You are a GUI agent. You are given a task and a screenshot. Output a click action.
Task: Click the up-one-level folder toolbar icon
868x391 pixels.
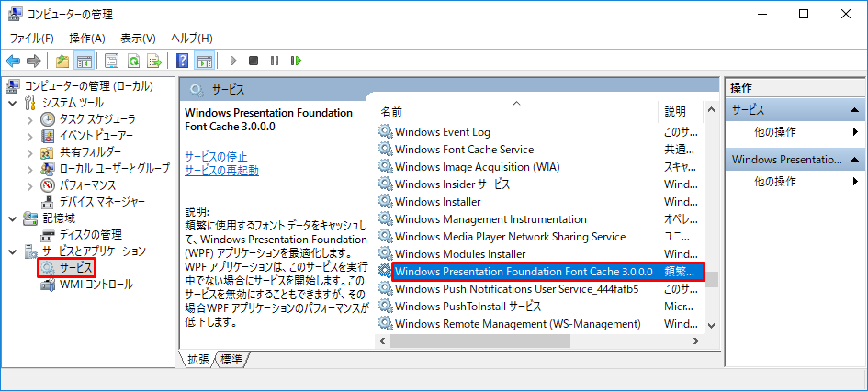pyautogui.click(x=62, y=61)
